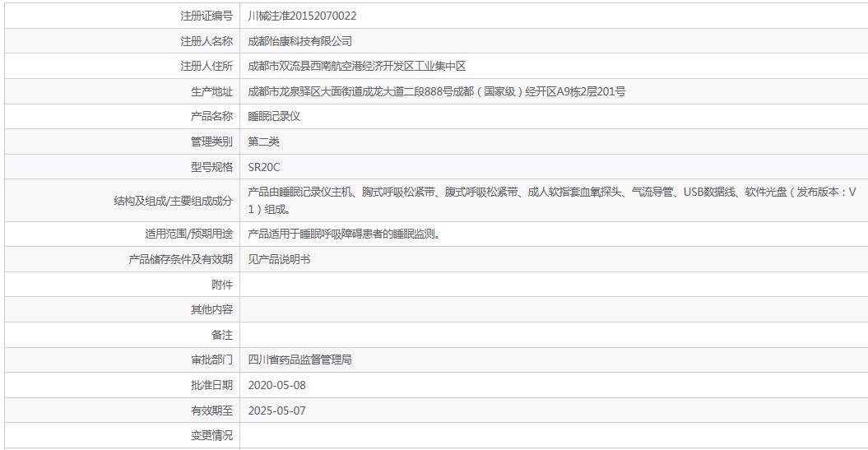868x450 pixels.
Task: Select expiry date 2025-05-07
Action: 276,411
